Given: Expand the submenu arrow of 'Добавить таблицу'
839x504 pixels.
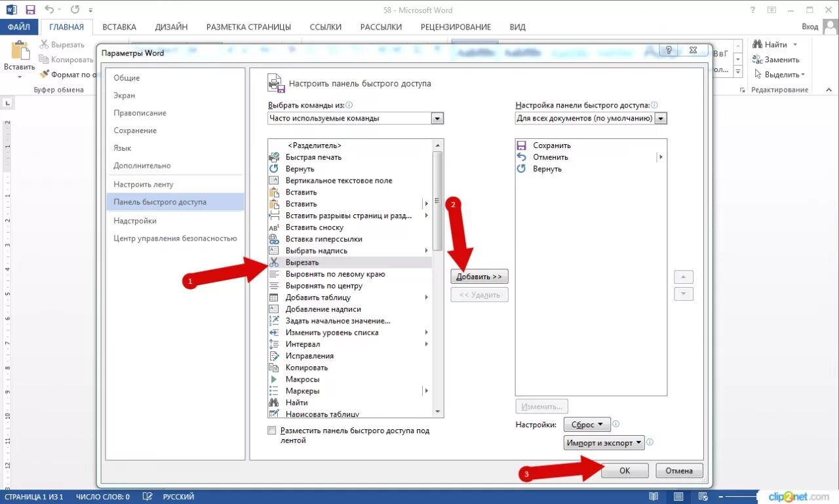Looking at the screenshot, I should coord(427,298).
